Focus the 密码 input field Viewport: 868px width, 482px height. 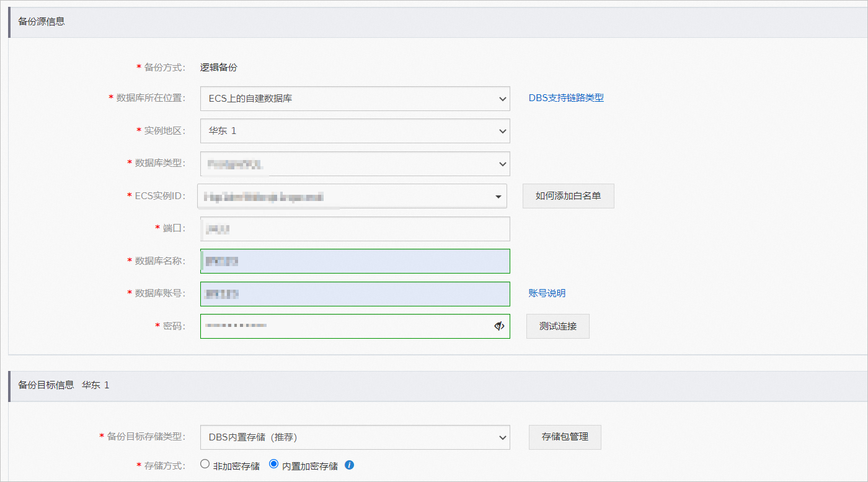[x=355, y=326]
